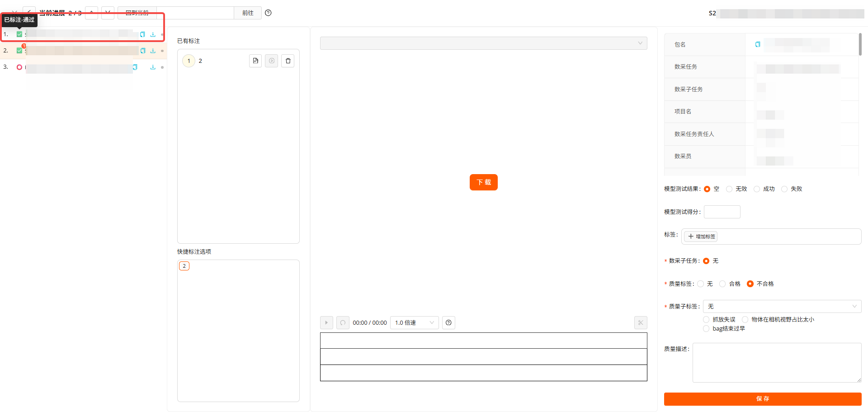Click the help icon beside the 前往 button
The height and width of the screenshot is (412, 868).
[x=268, y=13]
